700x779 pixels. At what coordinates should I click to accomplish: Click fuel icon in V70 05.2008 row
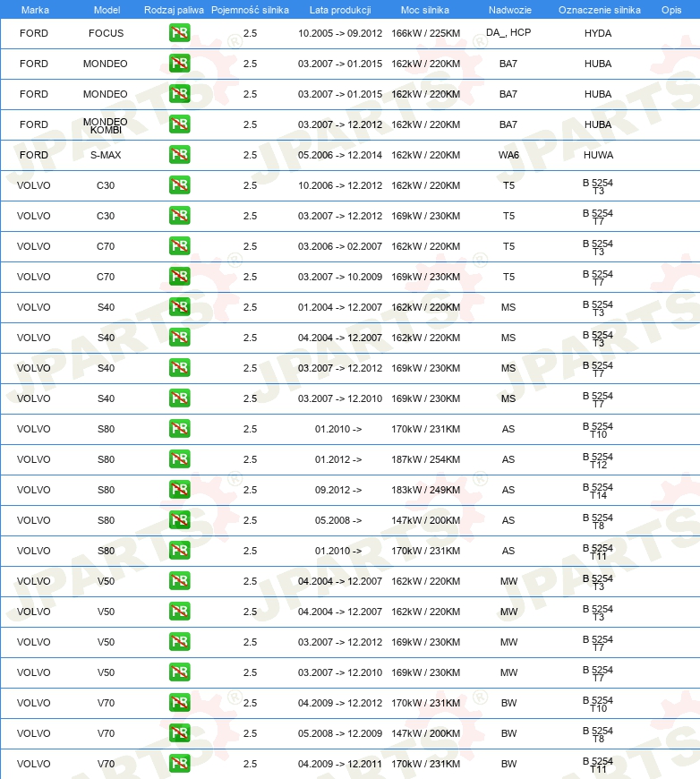(x=179, y=732)
